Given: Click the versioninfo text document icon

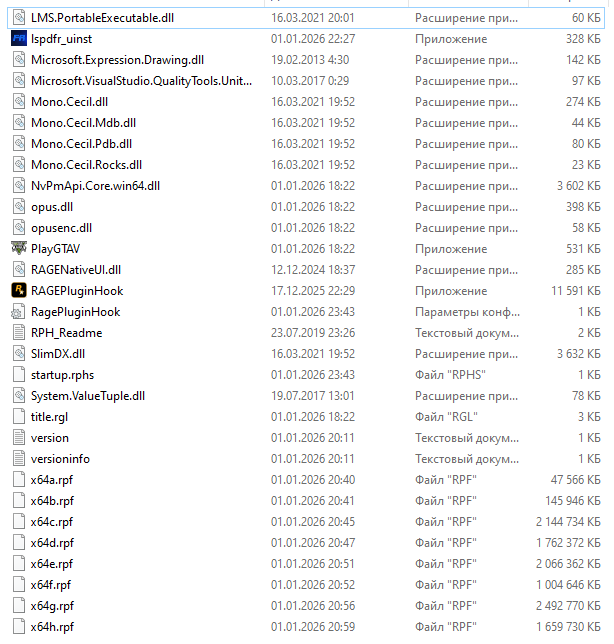Looking at the screenshot, I should (19, 458).
